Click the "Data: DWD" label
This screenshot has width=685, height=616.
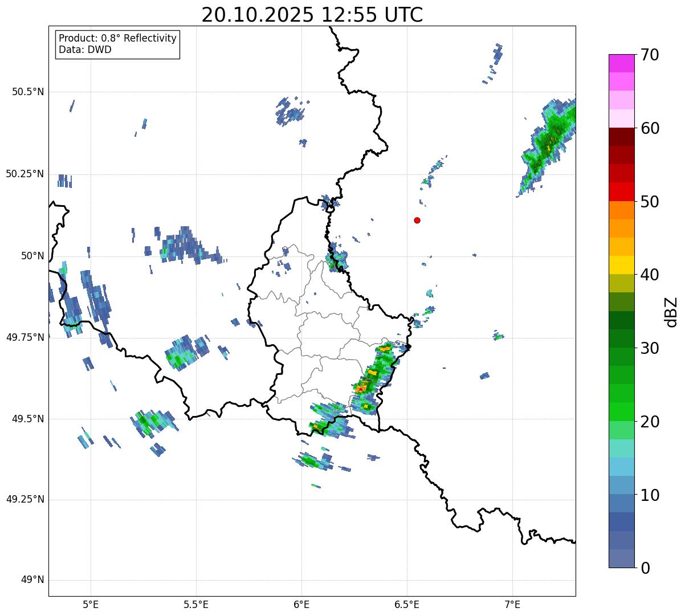click(85, 50)
